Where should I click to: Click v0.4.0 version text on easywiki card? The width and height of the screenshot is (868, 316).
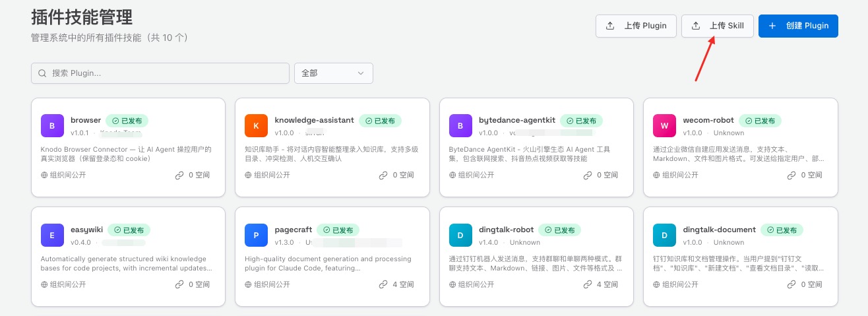[x=80, y=242]
